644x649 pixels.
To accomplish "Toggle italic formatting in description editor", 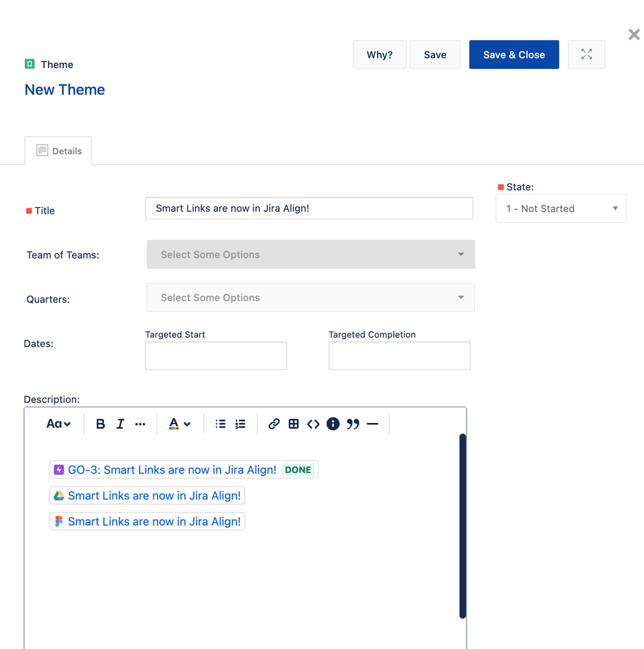I will coord(120,424).
